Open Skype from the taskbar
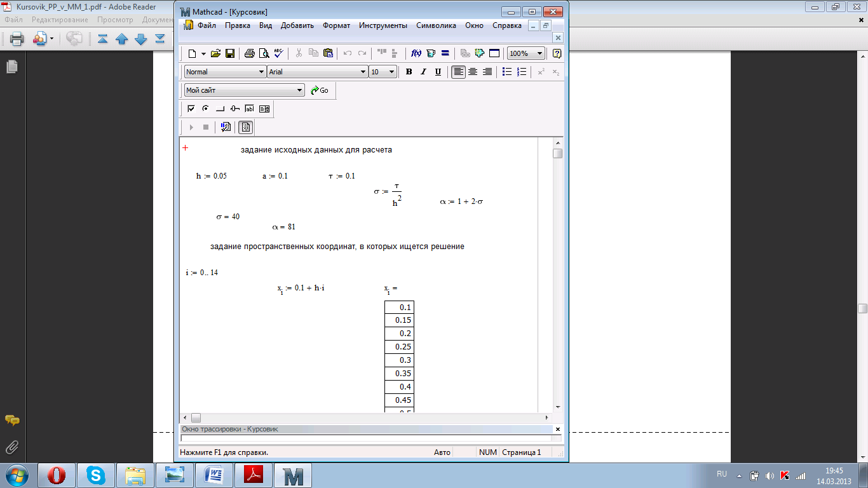Image resolution: width=868 pixels, height=488 pixels. 96,475
